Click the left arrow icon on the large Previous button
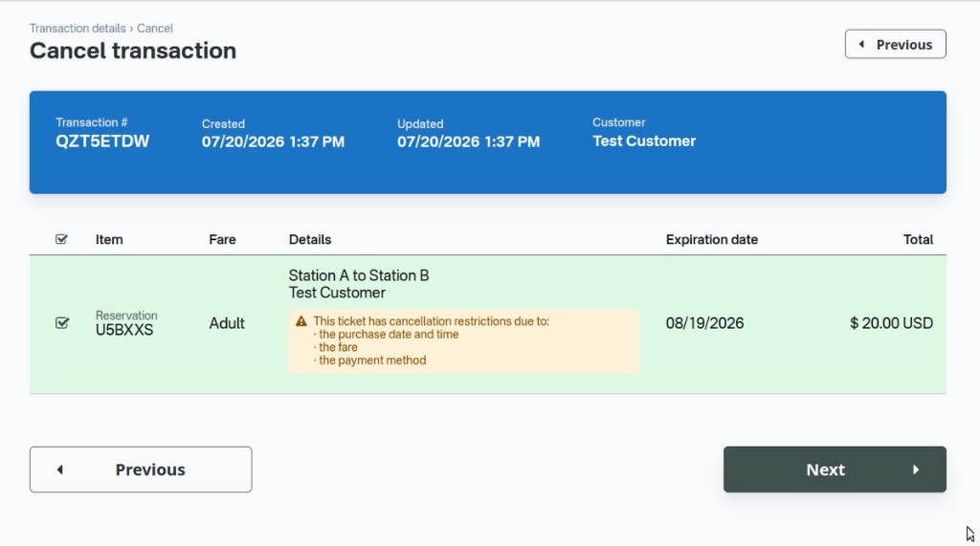The height and width of the screenshot is (546, 980). click(x=60, y=470)
